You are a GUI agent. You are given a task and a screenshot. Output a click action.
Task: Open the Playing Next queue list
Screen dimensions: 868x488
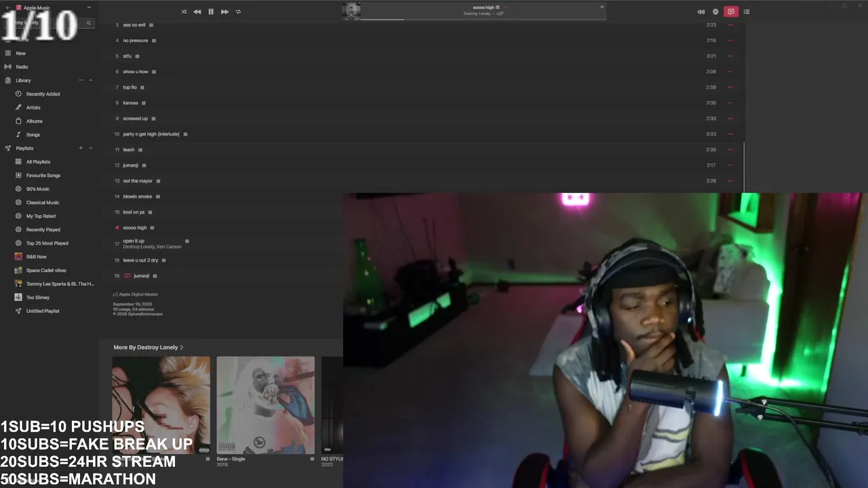(x=747, y=12)
